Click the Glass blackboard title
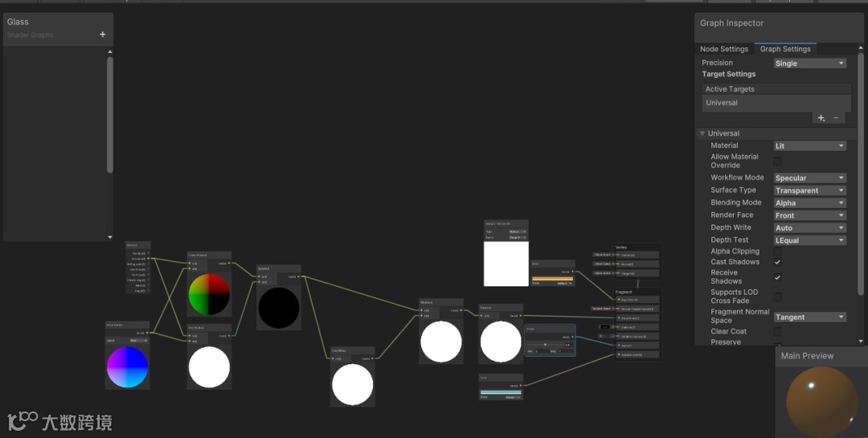 point(18,23)
